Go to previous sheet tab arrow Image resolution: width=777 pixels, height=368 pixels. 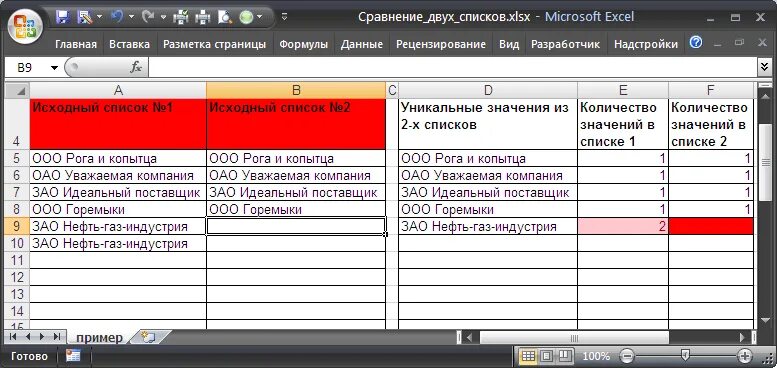[x=28, y=337]
